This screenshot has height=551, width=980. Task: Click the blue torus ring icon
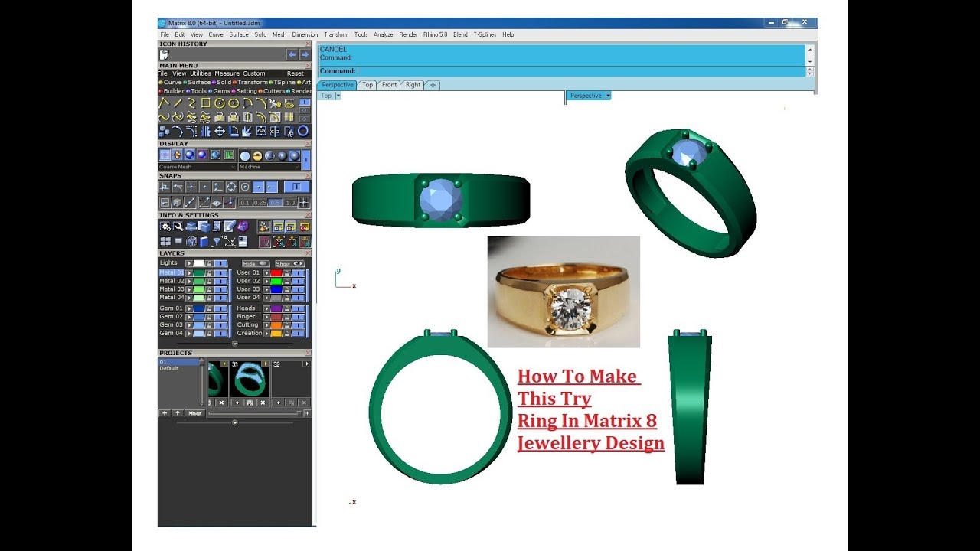pos(303,131)
